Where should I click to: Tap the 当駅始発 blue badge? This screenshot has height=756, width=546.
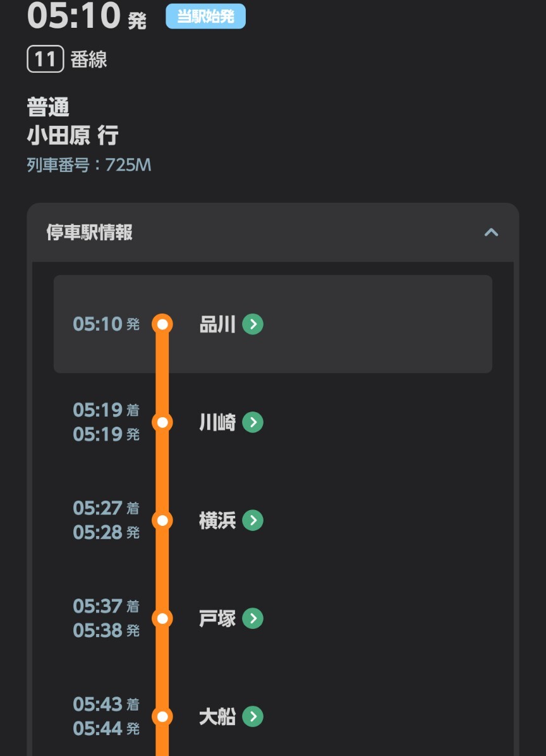[205, 16]
